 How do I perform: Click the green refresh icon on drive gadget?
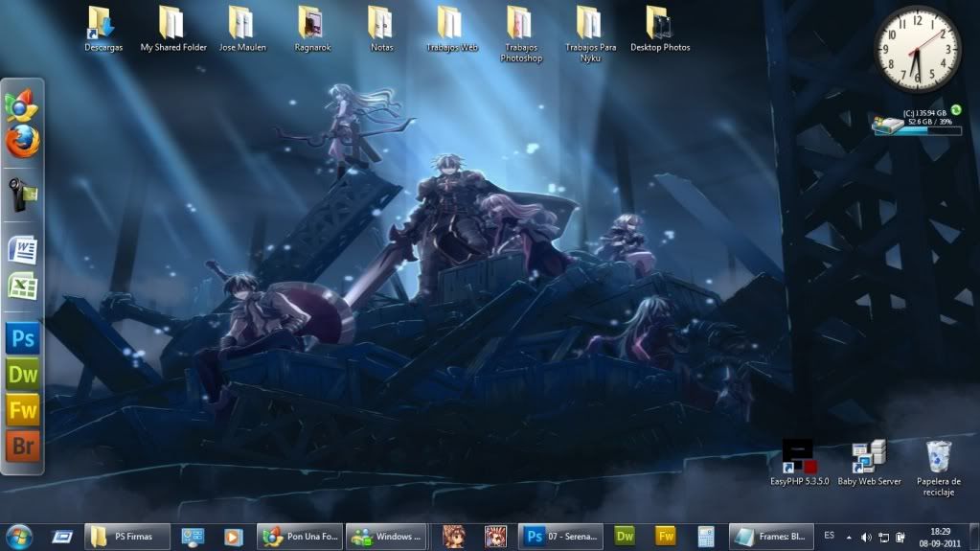[x=956, y=110]
